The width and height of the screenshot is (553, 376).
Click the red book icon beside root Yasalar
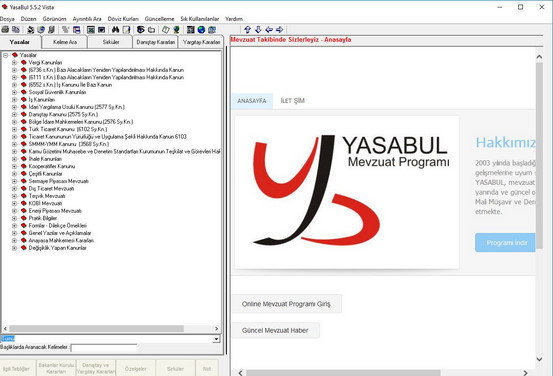15,55
